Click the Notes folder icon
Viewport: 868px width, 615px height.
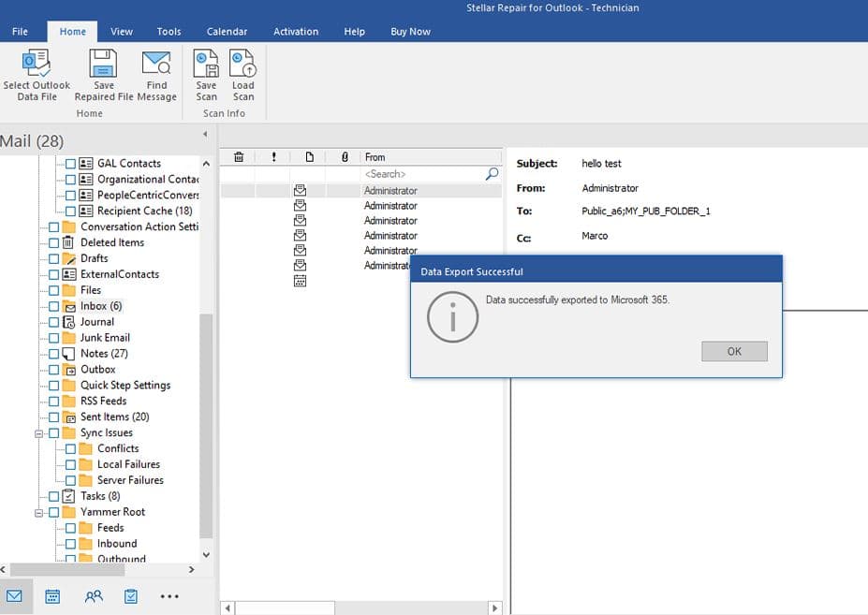(68, 354)
